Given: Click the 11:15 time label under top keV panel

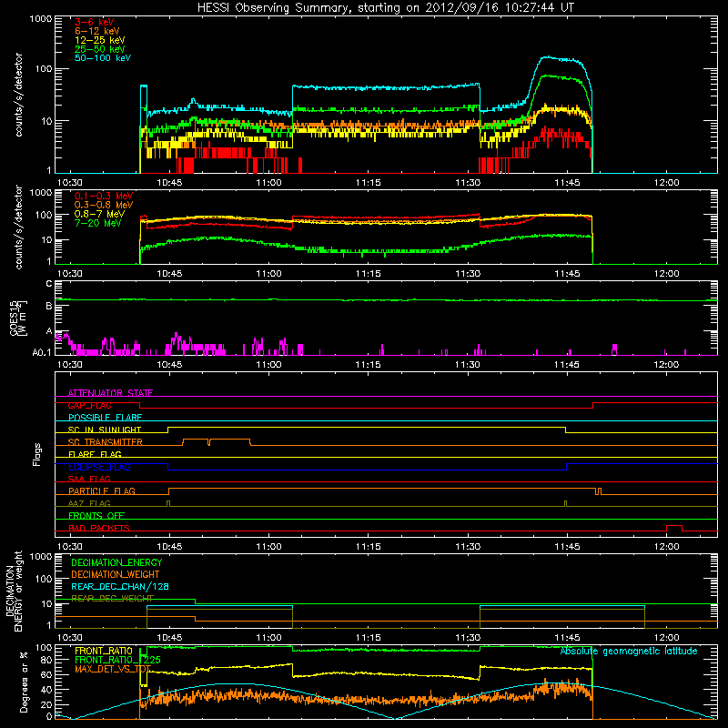Looking at the screenshot, I should coord(369,183).
